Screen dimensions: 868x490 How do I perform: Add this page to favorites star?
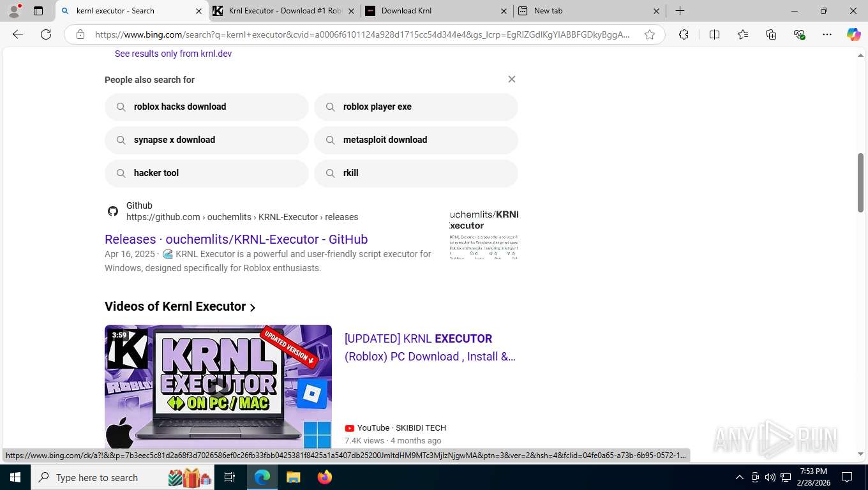pos(650,34)
